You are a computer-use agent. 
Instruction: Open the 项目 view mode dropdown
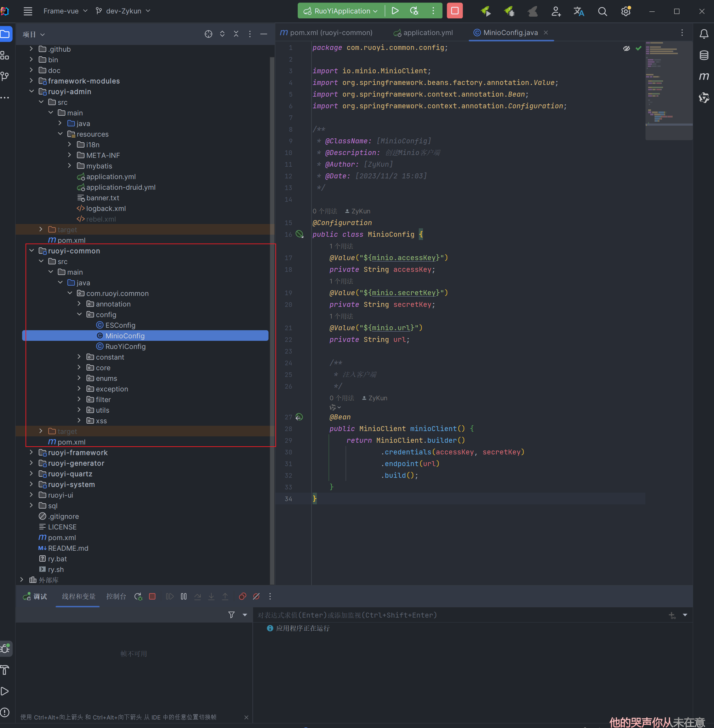pos(33,34)
